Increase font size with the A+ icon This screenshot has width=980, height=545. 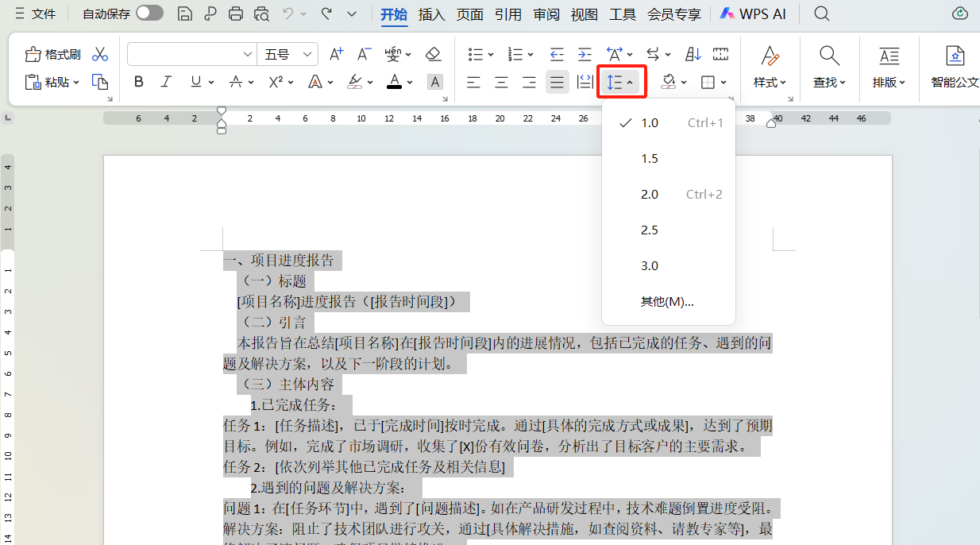[336, 53]
